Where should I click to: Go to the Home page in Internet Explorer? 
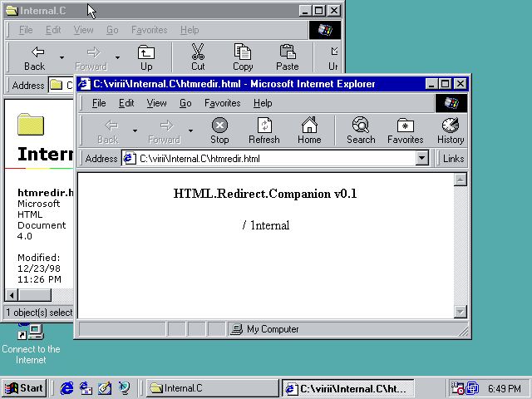pyautogui.click(x=309, y=131)
